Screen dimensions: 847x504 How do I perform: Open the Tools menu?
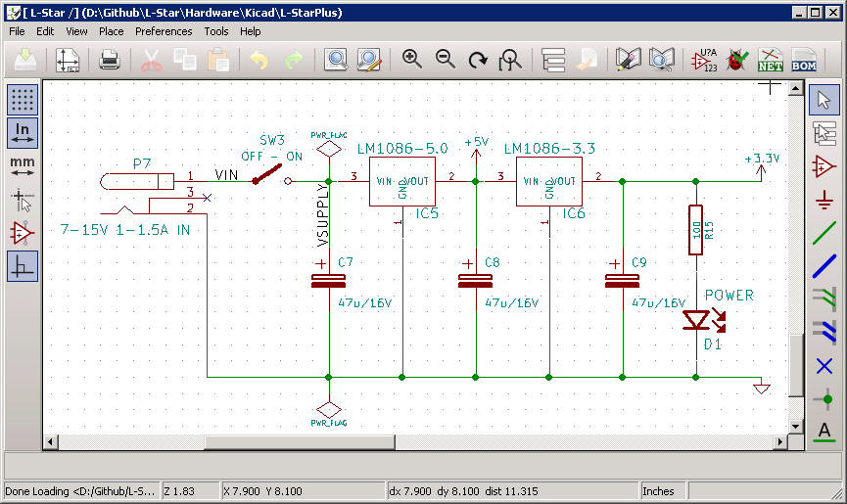(216, 31)
